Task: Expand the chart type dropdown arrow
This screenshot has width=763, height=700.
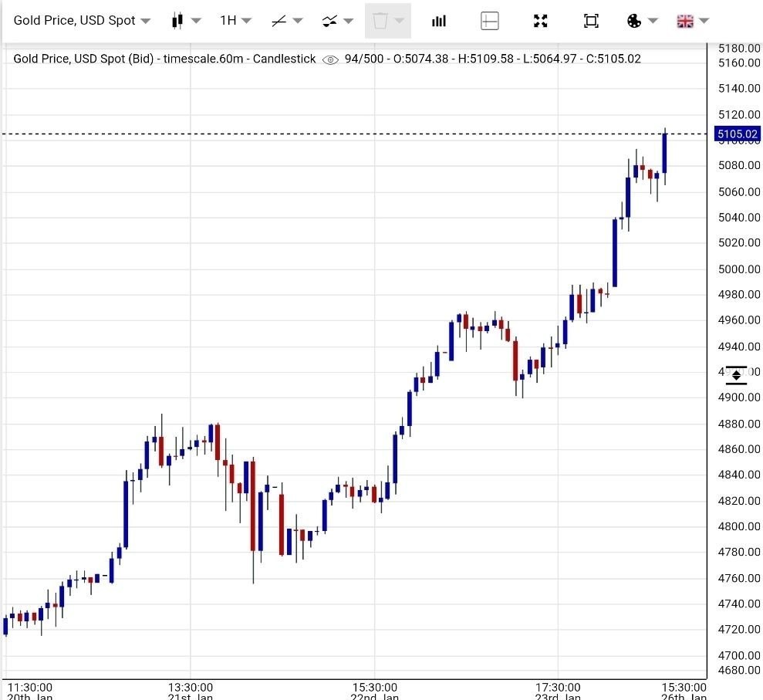Action: tap(196, 21)
